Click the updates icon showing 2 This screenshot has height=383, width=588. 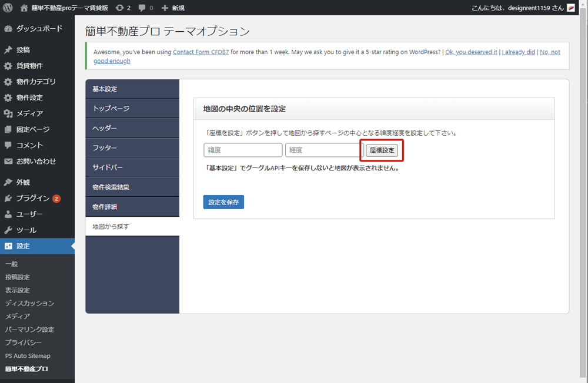click(120, 8)
